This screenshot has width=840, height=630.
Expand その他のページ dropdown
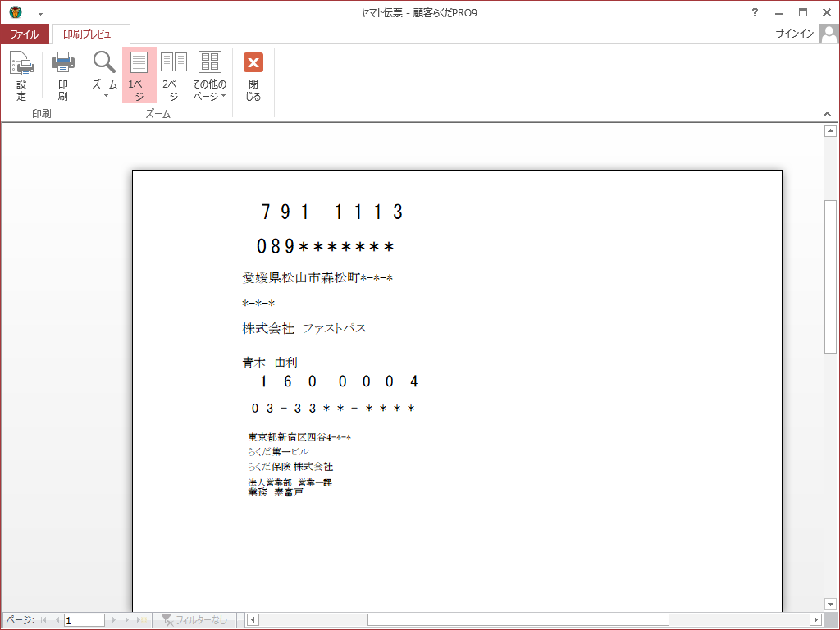pos(209,75)
